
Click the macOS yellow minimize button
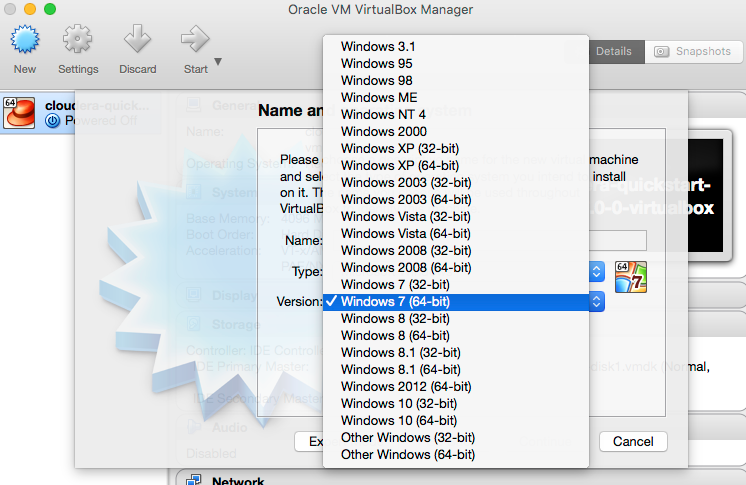[x=30, y=9]
